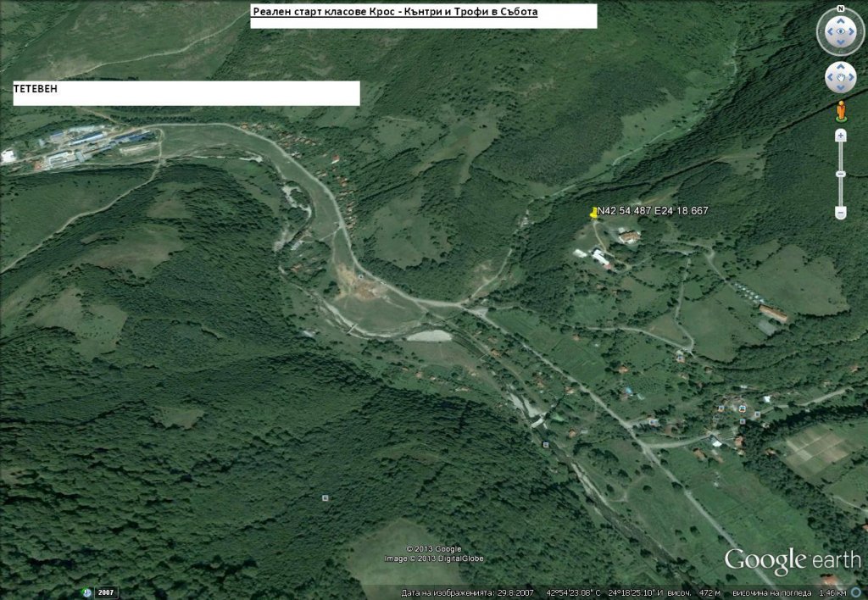This screenshot has width=868, height=600.
Task: Click the 'Реален старт класове Крос' title box
Action: (x=424, y=16)
